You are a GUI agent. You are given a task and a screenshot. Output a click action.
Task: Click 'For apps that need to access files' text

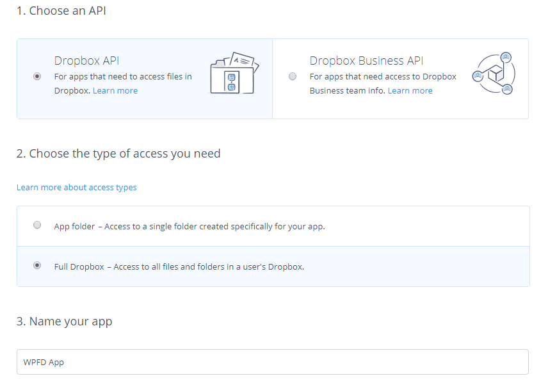click(x=123, y=77)
